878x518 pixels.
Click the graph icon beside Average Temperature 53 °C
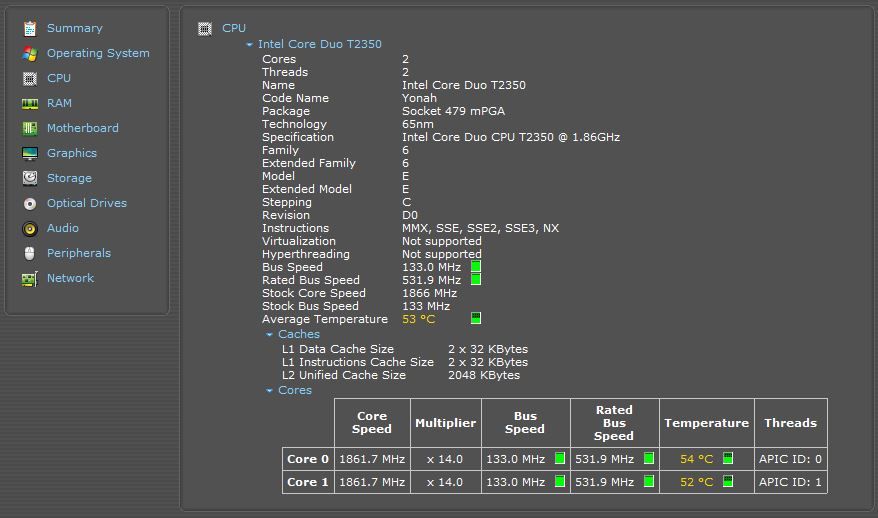476,318
